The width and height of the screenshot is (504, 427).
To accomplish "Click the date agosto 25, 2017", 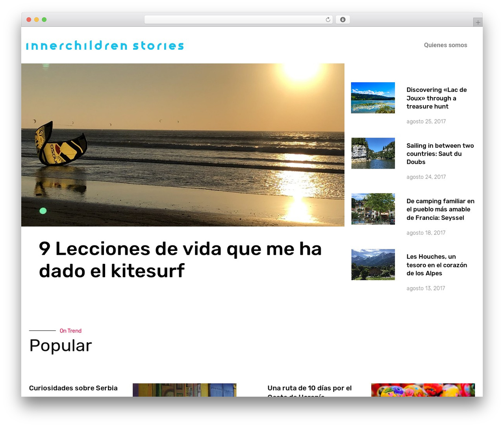I will pos(426,121).
